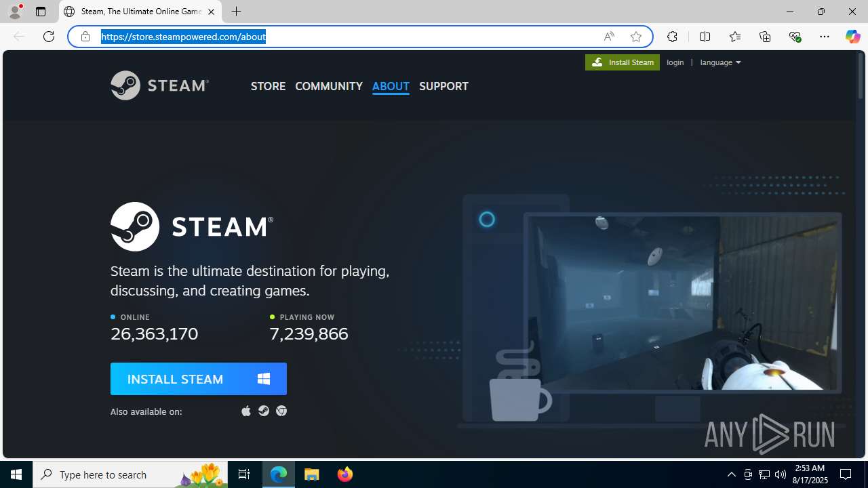Open Edge Settings and more menu
Image resolution: width=868 pixels, height=488 pixels.
tap(825, 37)
